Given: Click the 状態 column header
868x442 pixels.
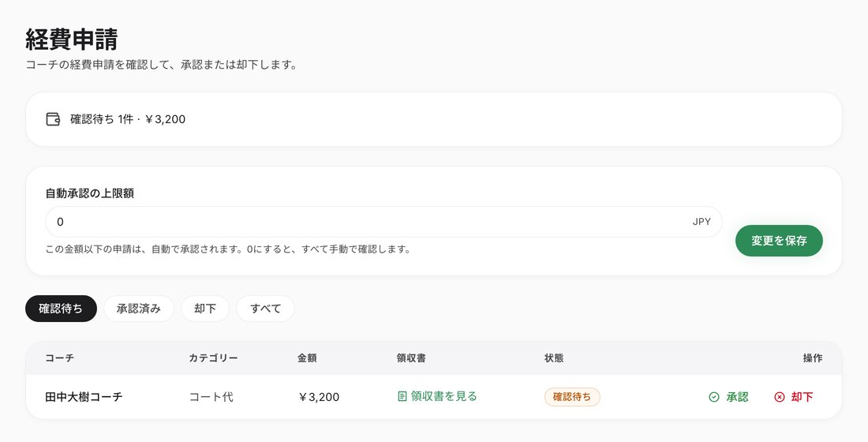Looking at the screenshot, I should (554, 358).
